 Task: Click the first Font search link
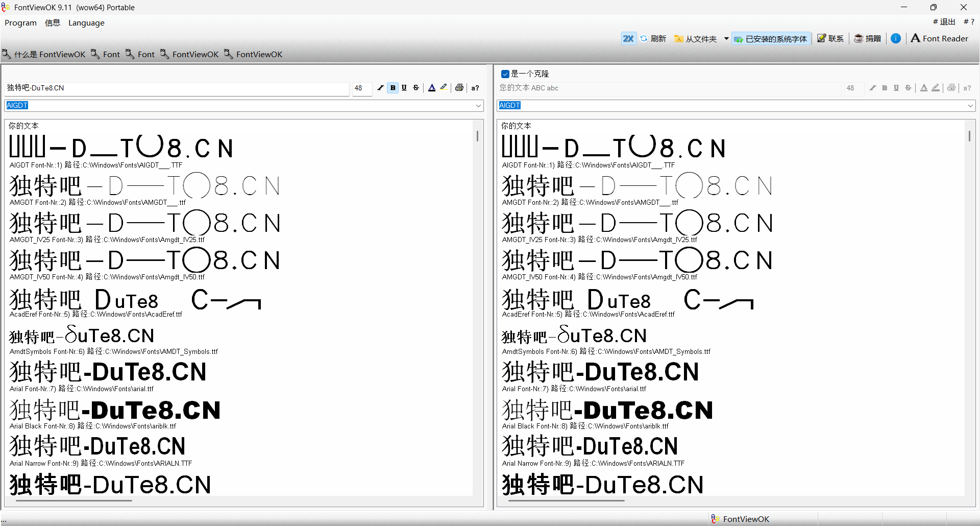(106, 54)
